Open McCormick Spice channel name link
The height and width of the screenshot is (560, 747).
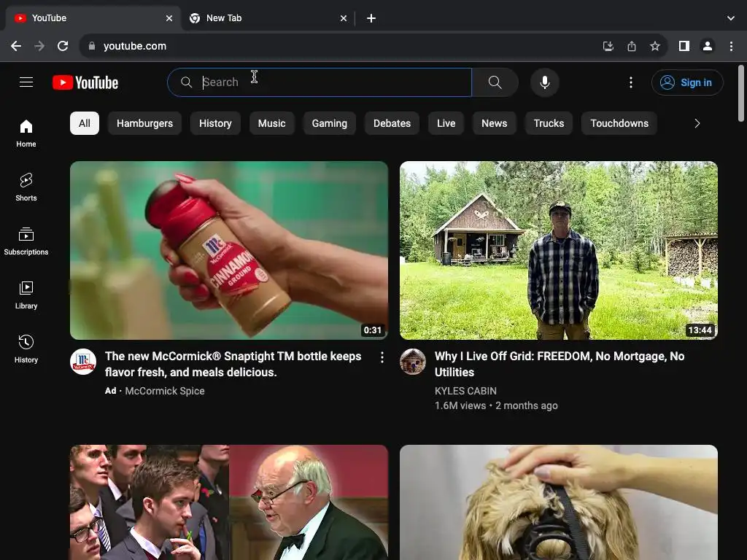[x=165, y=391]
